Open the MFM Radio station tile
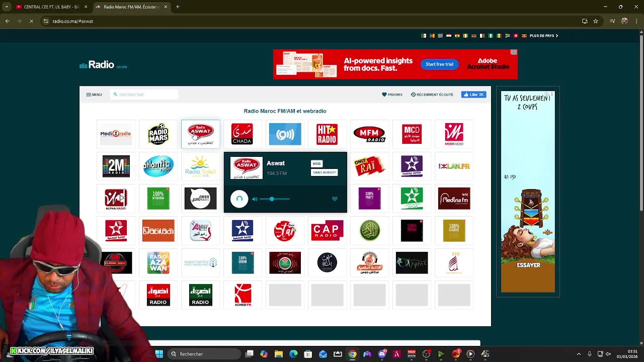Viewport: 644px width, 362px height. (x=369, y=134)
